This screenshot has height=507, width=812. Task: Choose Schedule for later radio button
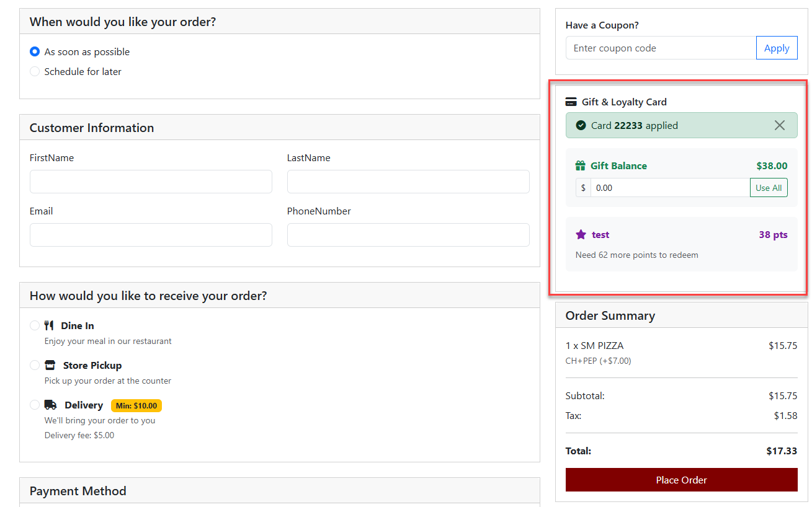35,72
